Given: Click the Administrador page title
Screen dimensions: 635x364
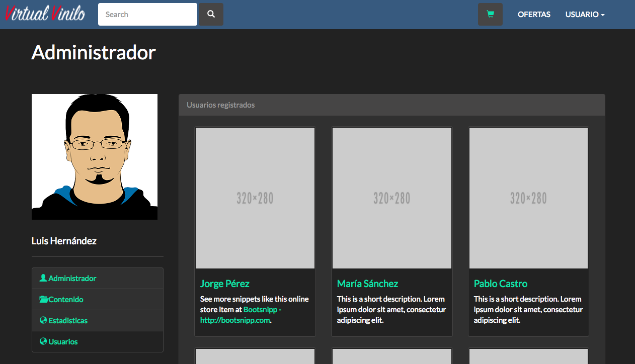Looking at the screenshot, I should (94, 52).
